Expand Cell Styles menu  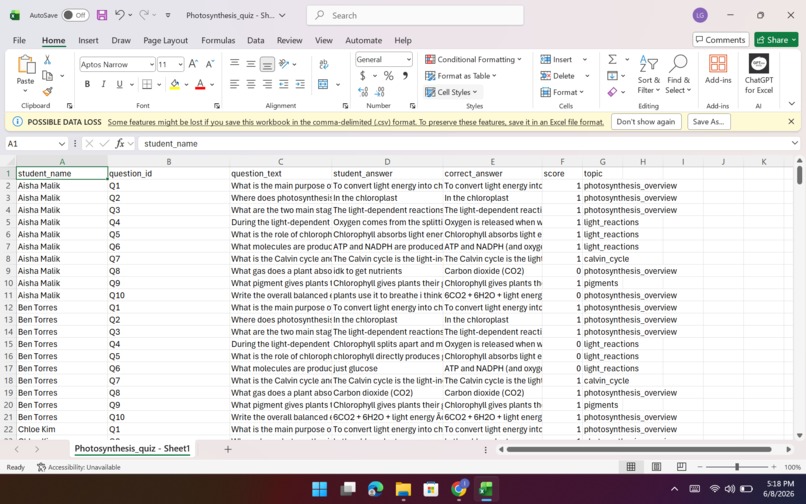(x=451, y=92)
